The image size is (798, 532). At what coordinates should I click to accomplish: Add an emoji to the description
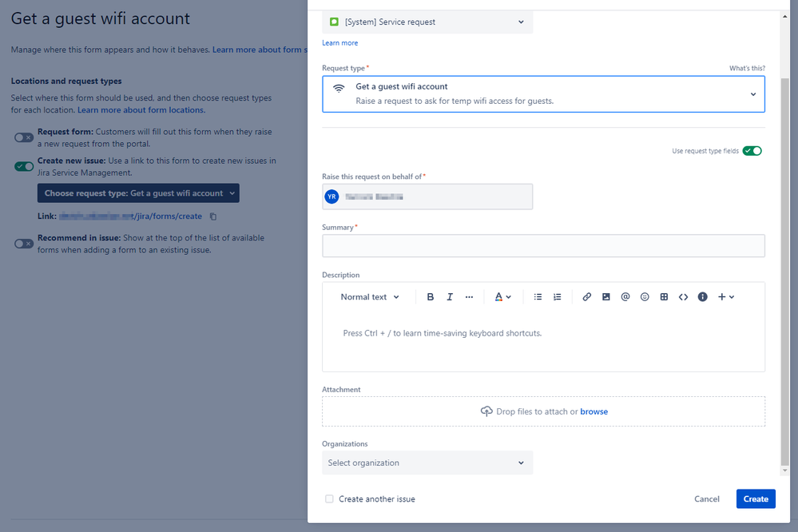645,296
